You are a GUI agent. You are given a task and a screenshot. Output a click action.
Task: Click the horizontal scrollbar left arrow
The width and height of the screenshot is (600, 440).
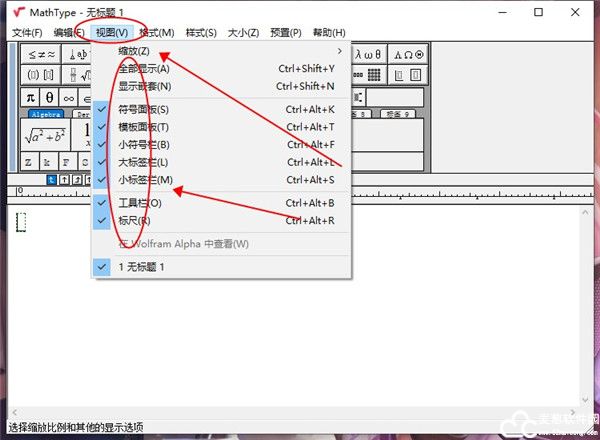[15, 412]
